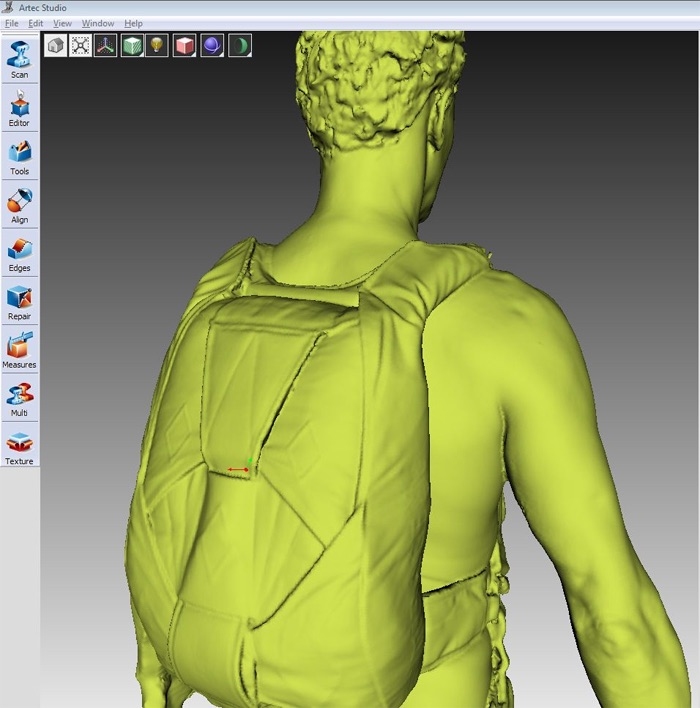Open the Measures panel
The image size is (700, 708).
click(19, 349)
